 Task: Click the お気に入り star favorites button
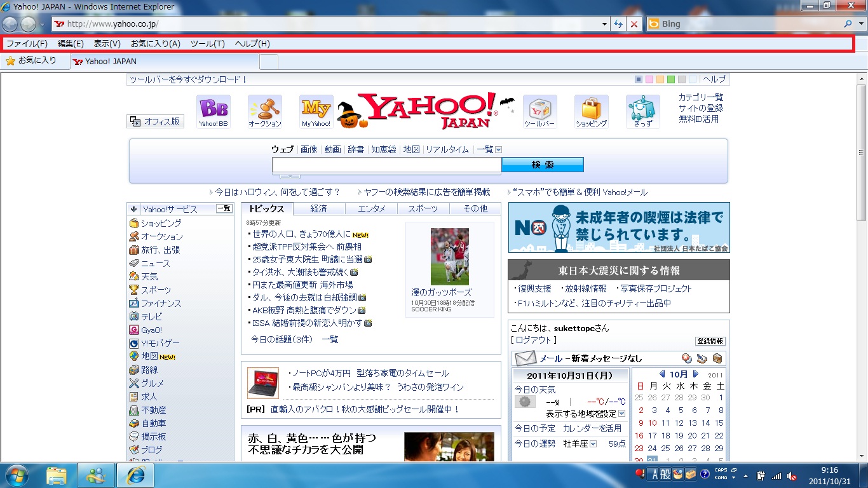32,61
